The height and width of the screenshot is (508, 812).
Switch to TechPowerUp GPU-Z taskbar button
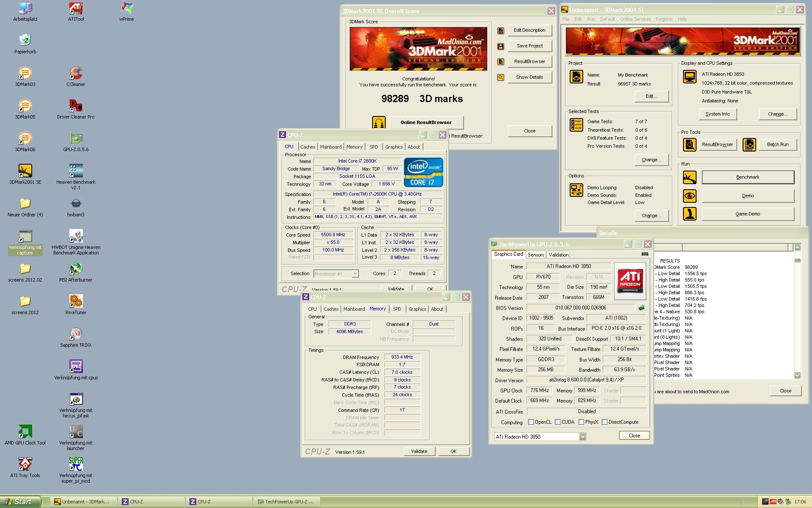coord(286,502)
